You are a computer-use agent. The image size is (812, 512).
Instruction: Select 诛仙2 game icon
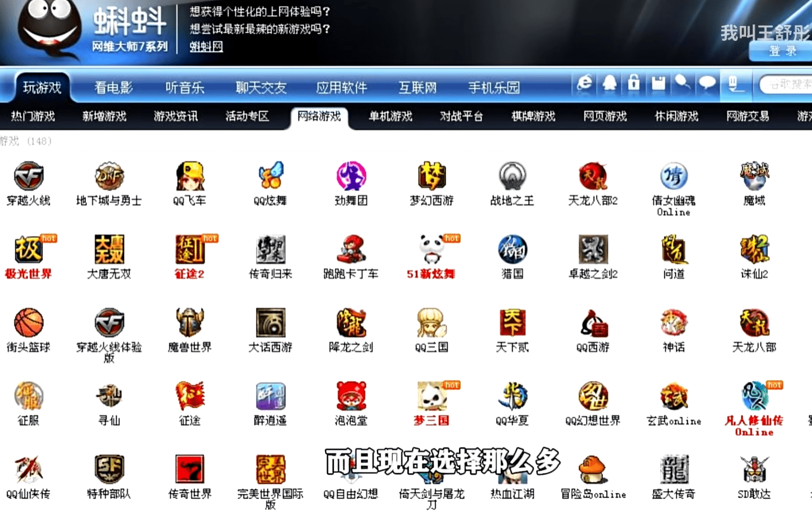pos(754,249)
